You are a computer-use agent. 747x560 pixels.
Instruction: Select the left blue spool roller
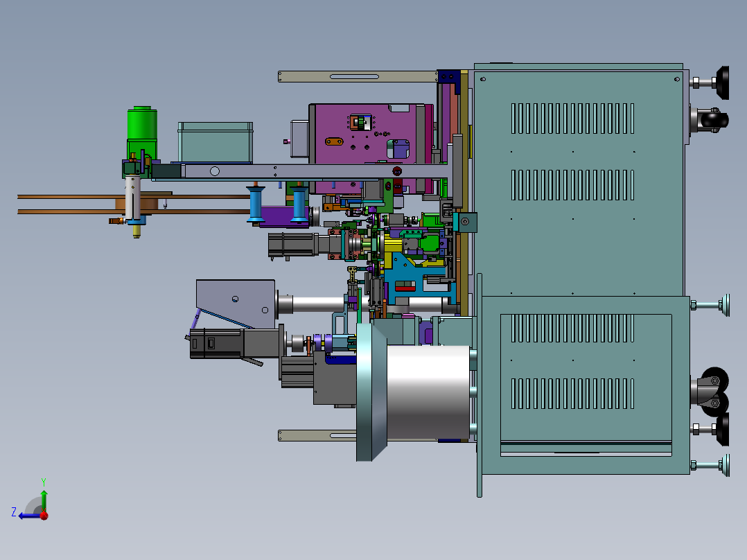coord(256,204)
